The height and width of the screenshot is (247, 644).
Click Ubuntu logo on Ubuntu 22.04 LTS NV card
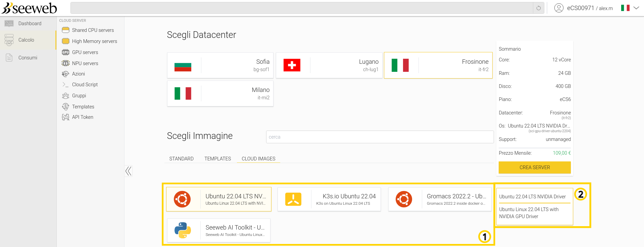coord(182,199)
